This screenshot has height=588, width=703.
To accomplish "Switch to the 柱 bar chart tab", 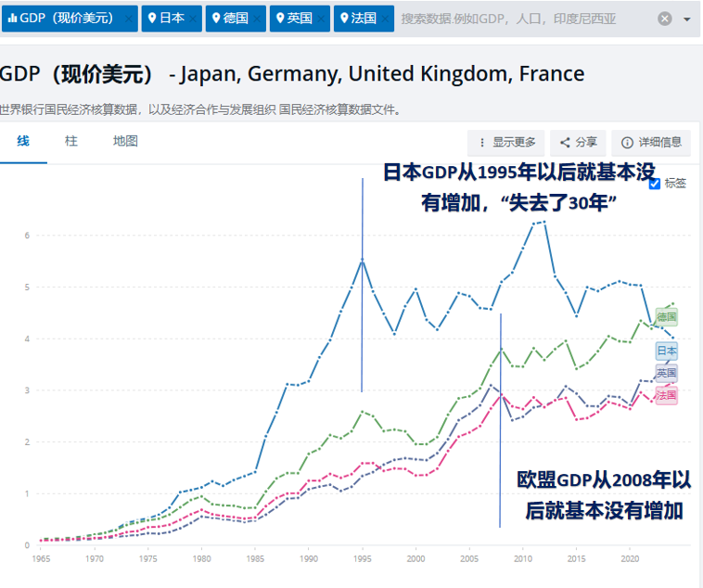I will click(71, 141).
